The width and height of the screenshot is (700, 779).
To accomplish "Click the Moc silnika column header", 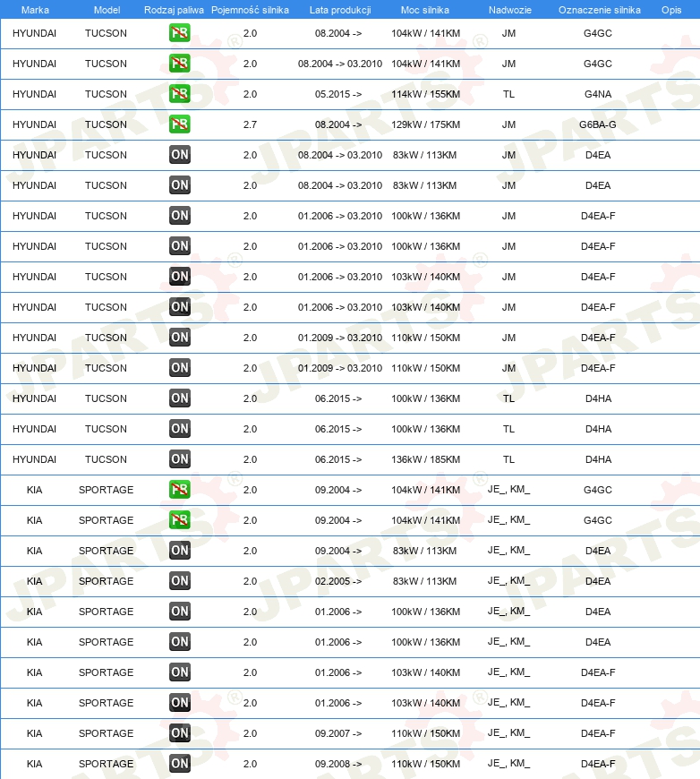I will [x=425, y=10].
